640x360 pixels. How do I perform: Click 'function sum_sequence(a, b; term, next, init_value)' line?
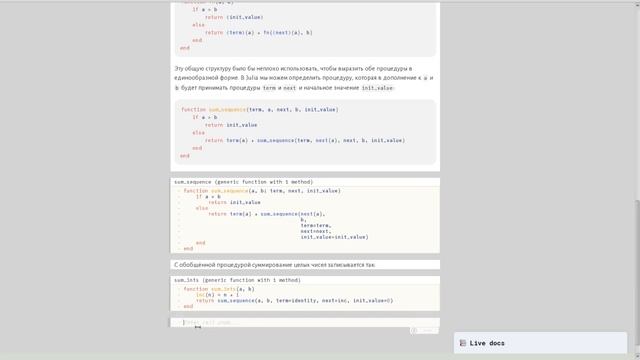click(262, 191)
